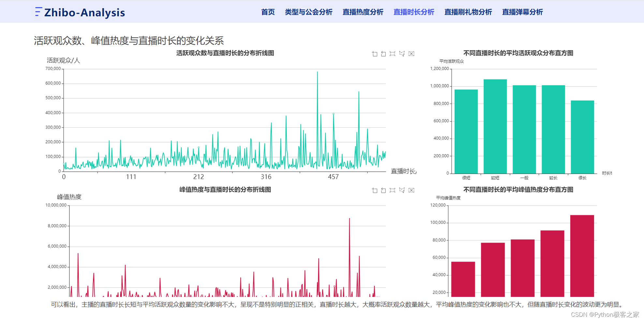Click the x-axis value 457
Viewport: 644px width, 321px height.
[x=333, y=177]
